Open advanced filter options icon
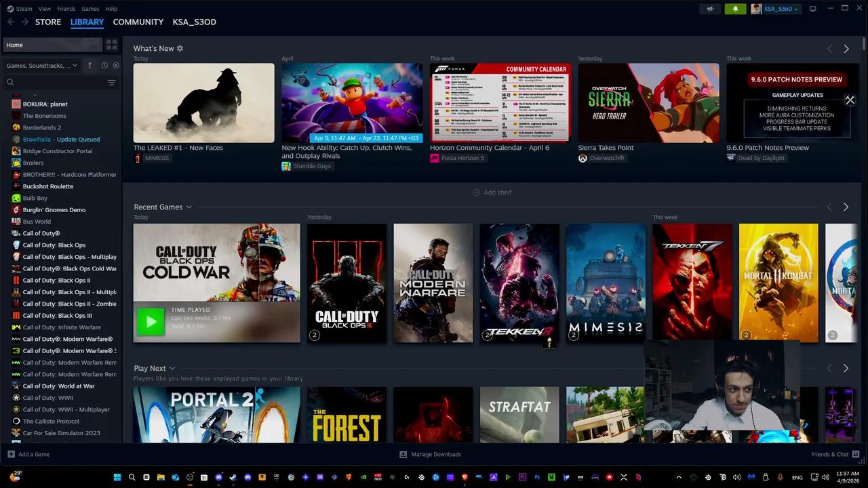Image resolution: width=868 pixels, height=488 pixels. point(111,83)
